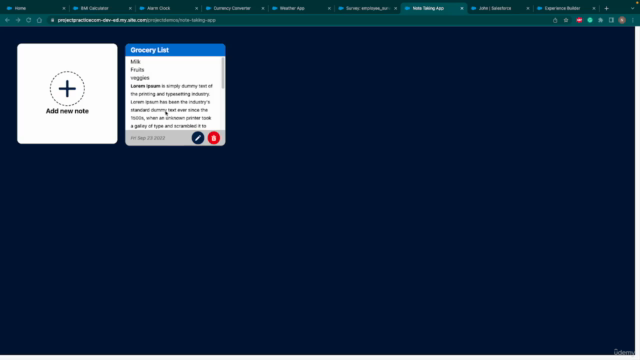Screen dimensions: 640x360
Task: Click the 'Fri Sep 23 2022' date
Action: pyautogui.click(x=148, y=138)
